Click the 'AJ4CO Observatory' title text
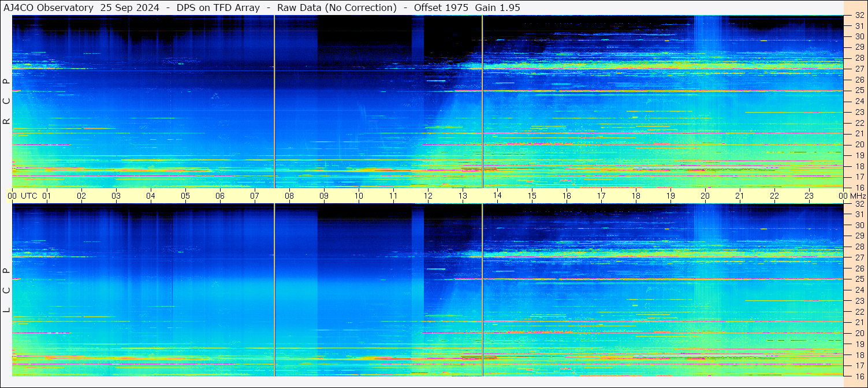868x388 pixels. [49, 8]
